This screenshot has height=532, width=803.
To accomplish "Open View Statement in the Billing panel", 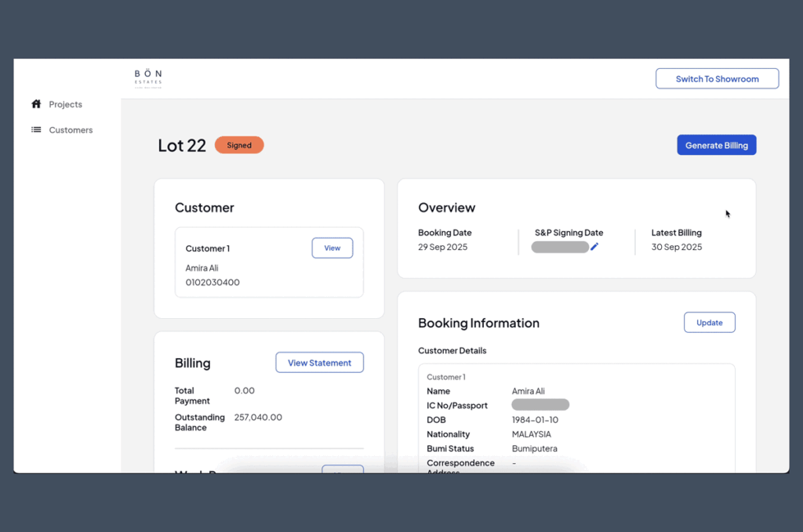I will tap(319, 362).
